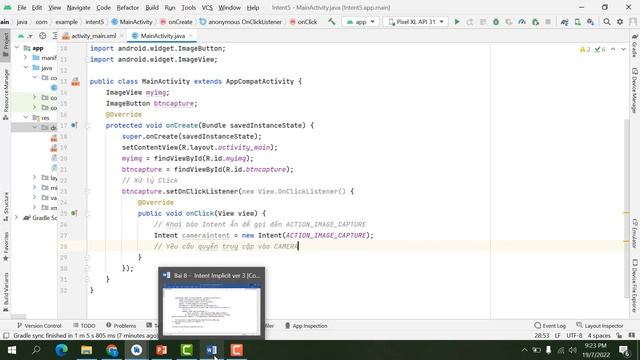This screenshot has height=360, width=640.
Task: Run the app with the green play icon
Action: point(457,22)
